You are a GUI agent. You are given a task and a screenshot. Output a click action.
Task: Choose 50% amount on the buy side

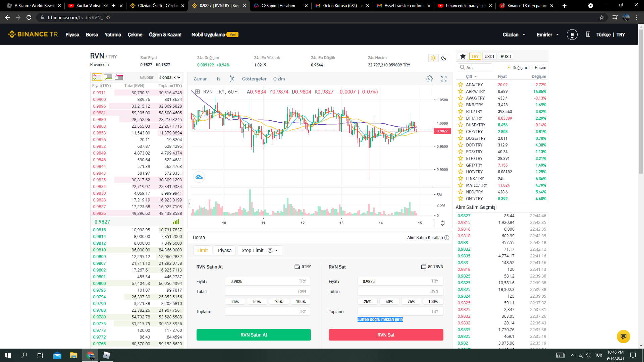pos(257,301)
